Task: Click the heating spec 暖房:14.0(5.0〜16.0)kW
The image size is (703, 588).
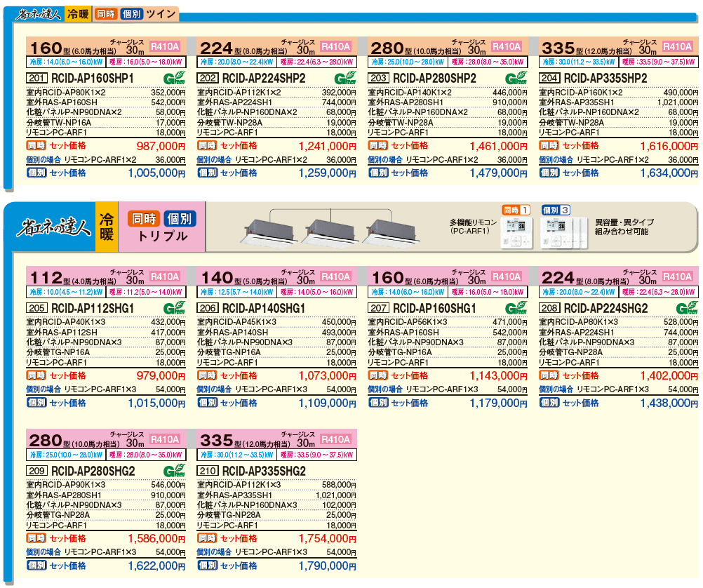Action: click(x=316, y=292)
